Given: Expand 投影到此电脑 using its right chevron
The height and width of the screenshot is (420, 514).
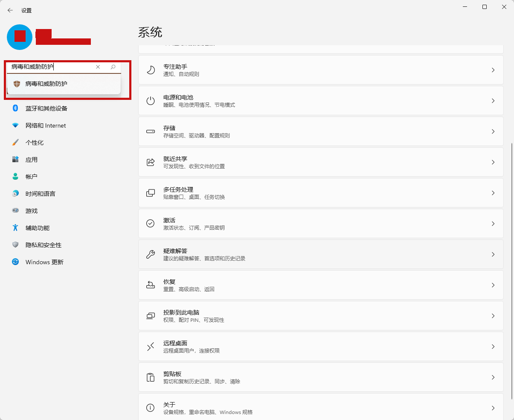Looking at the screenshot, I should click(x=493, y=316).
